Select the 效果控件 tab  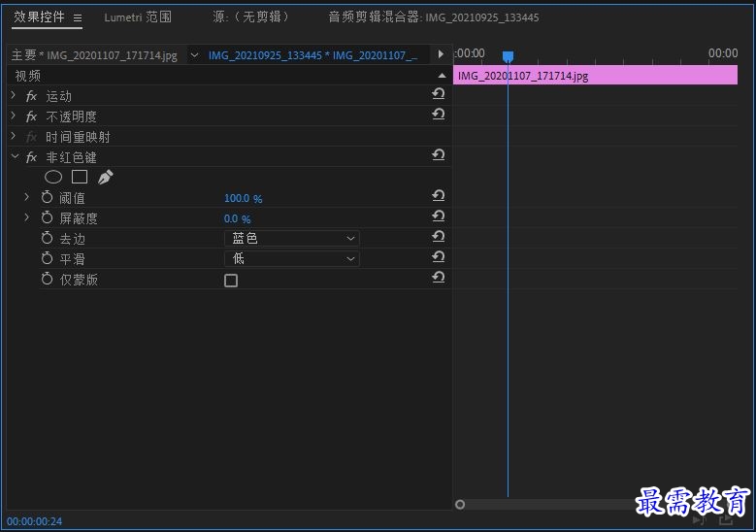click(x=39, y=17)
